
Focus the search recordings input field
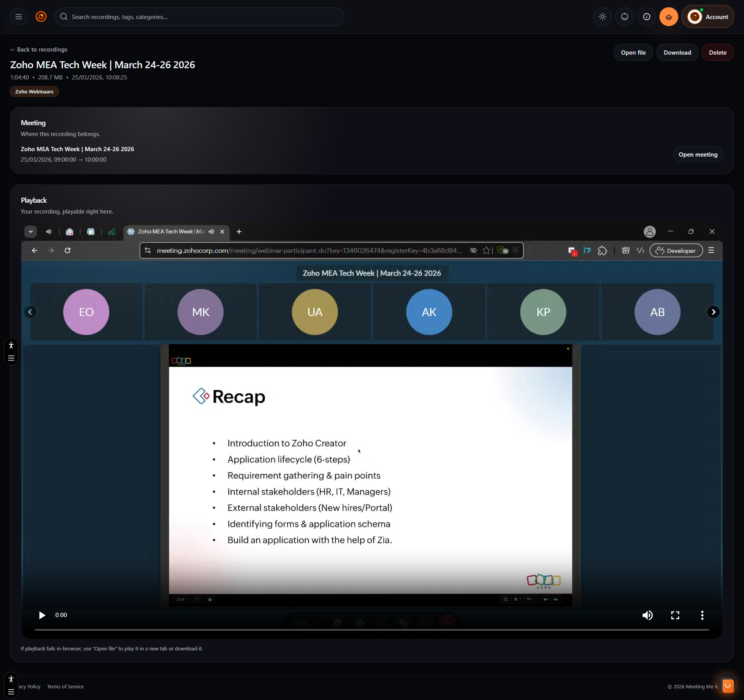click(200, 17)
